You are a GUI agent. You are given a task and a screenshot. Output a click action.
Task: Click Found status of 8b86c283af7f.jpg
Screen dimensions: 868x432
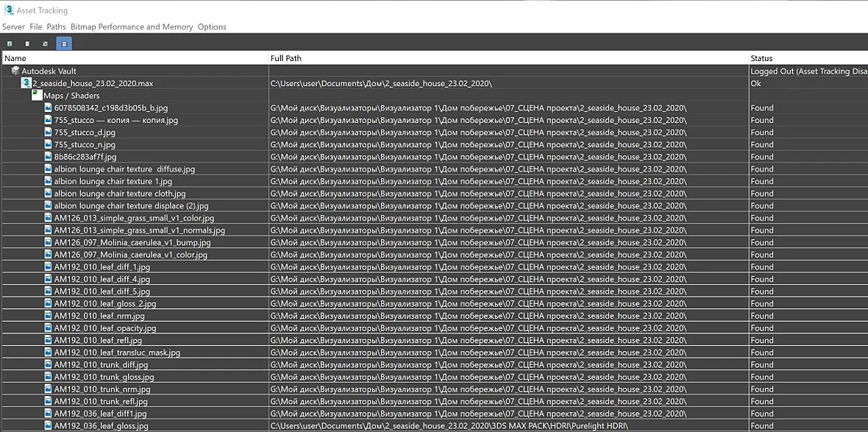pyautogui.click(x=762, y=156)
